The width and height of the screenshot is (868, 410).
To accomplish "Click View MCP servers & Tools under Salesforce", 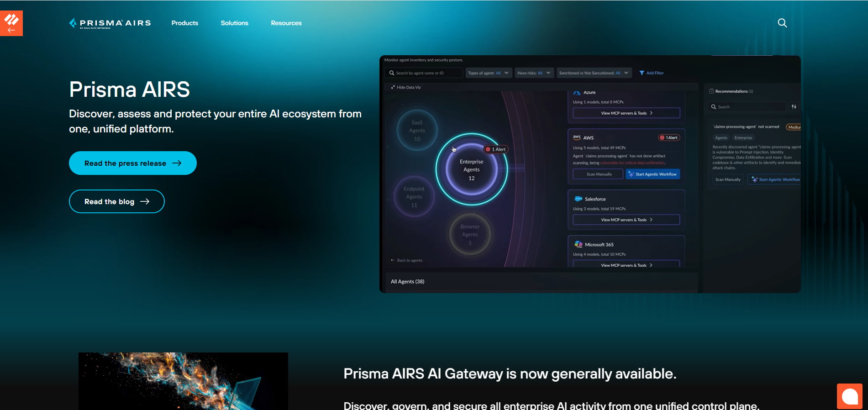I will tap(626, 220).
